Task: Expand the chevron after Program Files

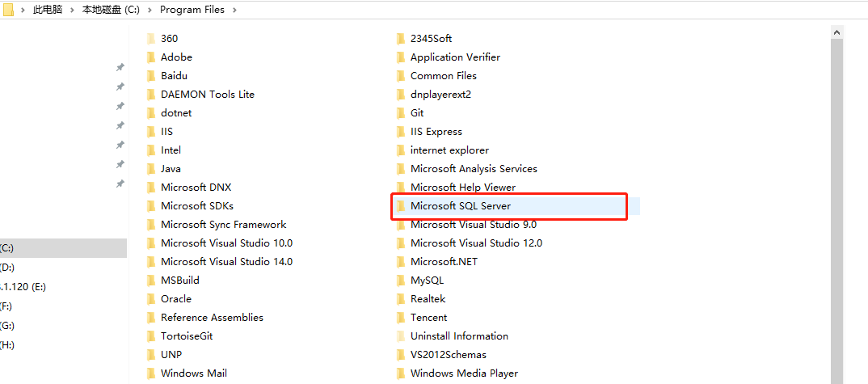Action: tap(234, 10)
